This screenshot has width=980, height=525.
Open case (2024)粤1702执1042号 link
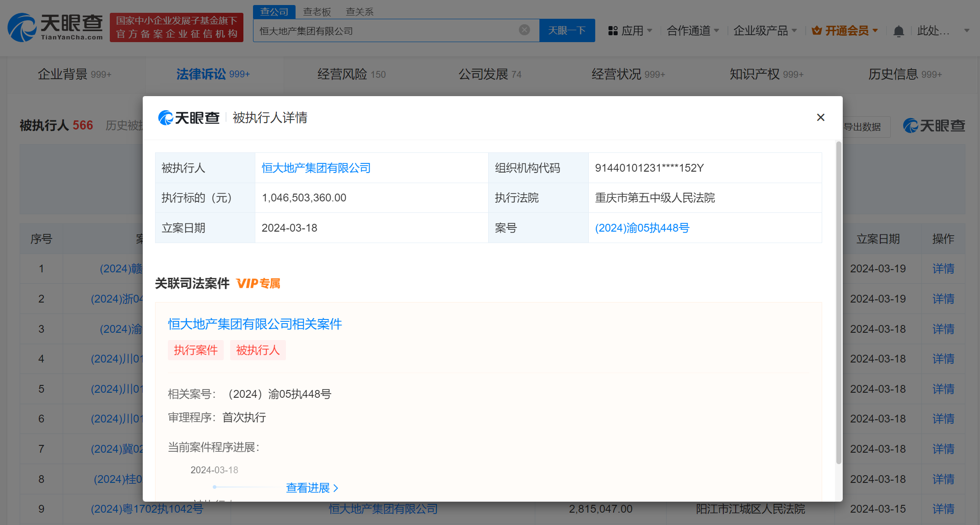[147, 509]
